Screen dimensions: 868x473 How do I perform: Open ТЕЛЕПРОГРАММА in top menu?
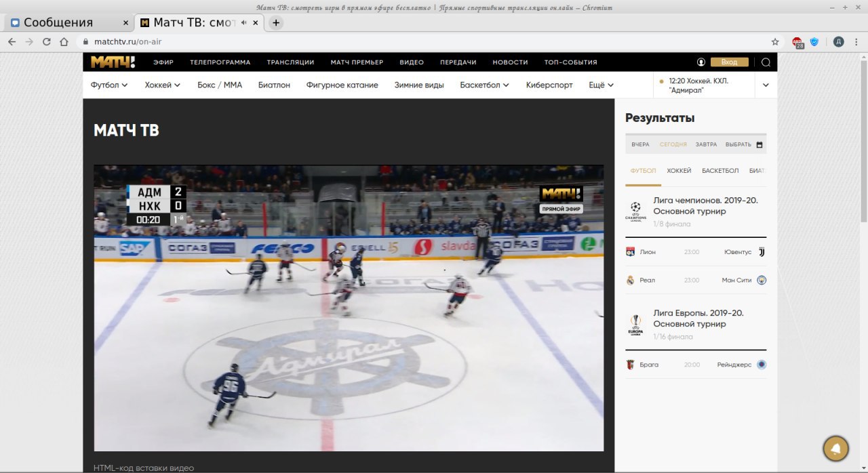(x=220, y=62)
